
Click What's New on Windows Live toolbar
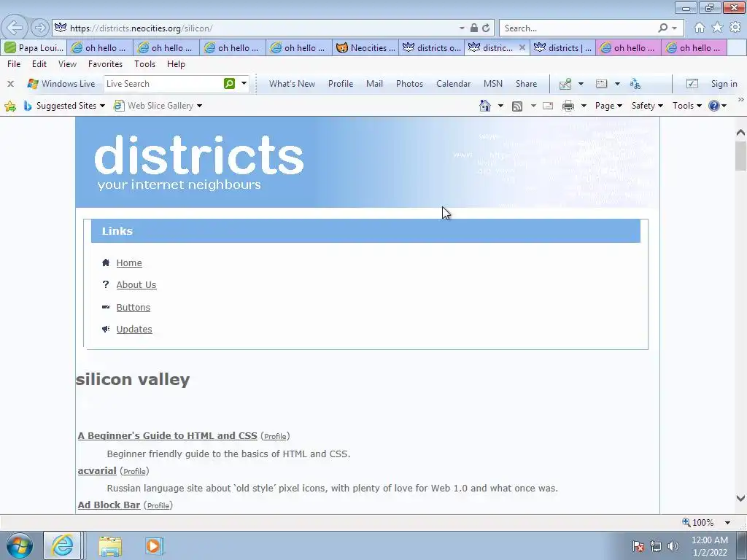[x=292, y=84]
